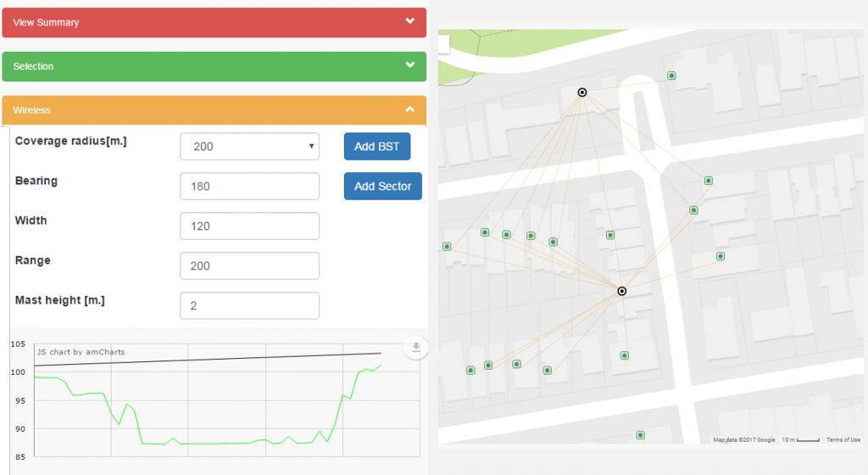The width and height of the screenshot is (868, 475).
Task: Click the lower base station marker on the map
Action: click(x=622, y=291)
